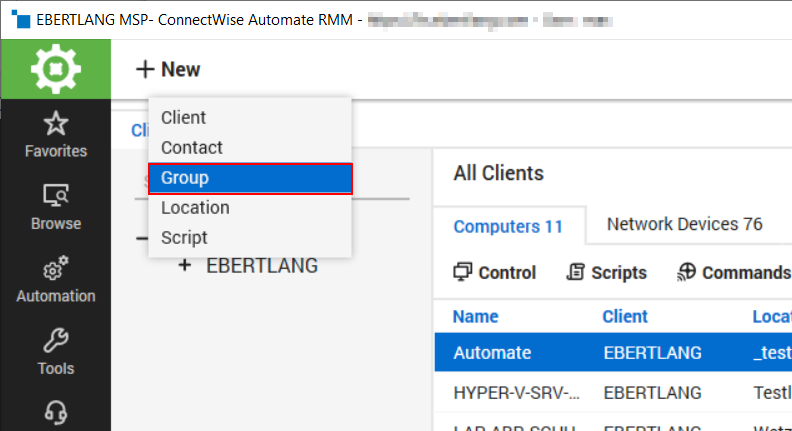The height and width of the screenshot is (431, 792).
Task: Select EBERTLANG in the client tree
Action: click(x=262, y=266)
